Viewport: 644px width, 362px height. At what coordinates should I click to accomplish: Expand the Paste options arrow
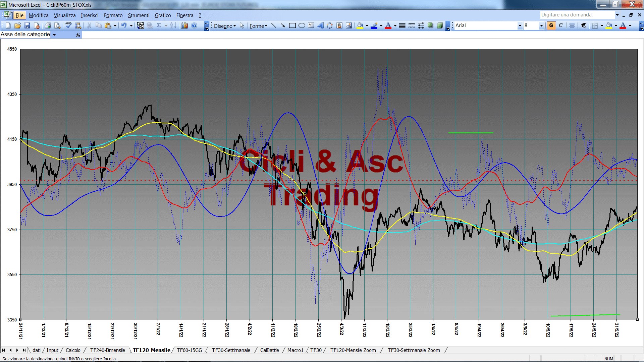tap(115, 25)
